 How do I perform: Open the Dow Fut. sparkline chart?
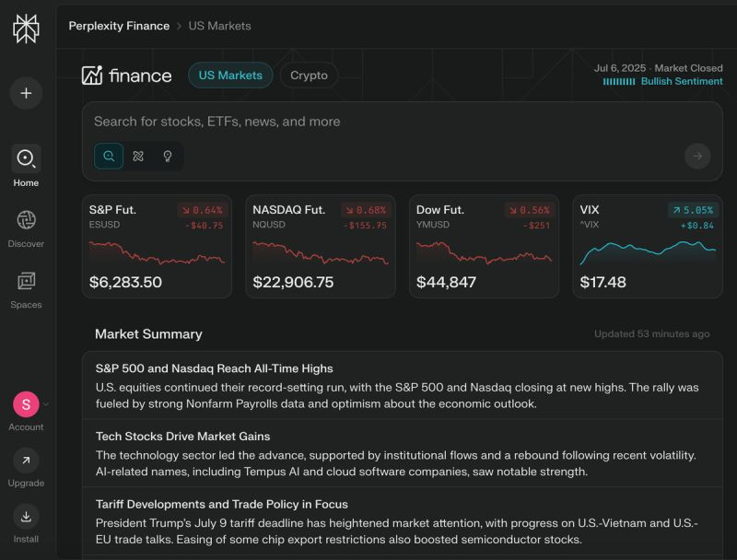(x=485, y=252)
